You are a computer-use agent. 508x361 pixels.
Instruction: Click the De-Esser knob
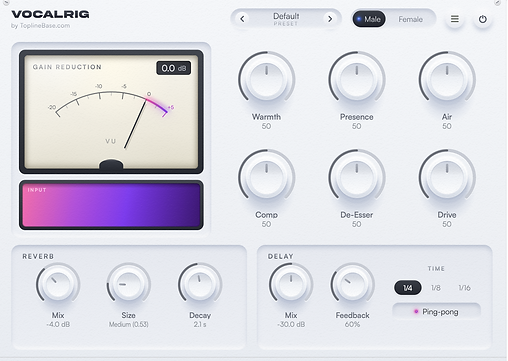(357, 177)
